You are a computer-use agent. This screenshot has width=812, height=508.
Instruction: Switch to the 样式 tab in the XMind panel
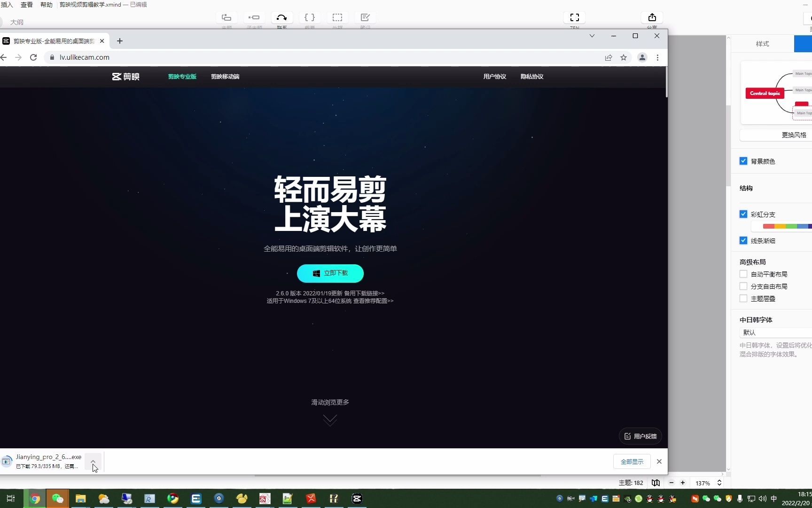coord(763,44)
